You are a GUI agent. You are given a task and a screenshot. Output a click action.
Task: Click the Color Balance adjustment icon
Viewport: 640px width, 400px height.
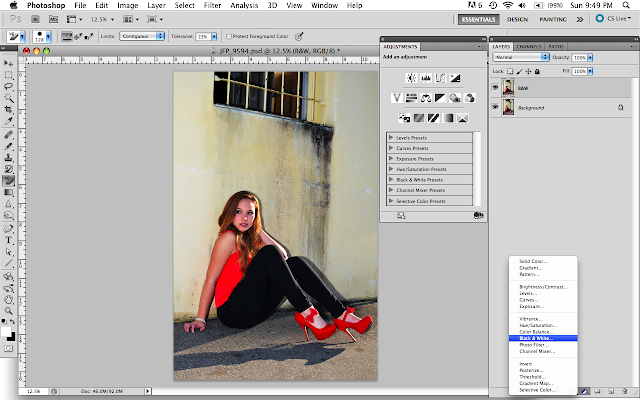point(427,97)
